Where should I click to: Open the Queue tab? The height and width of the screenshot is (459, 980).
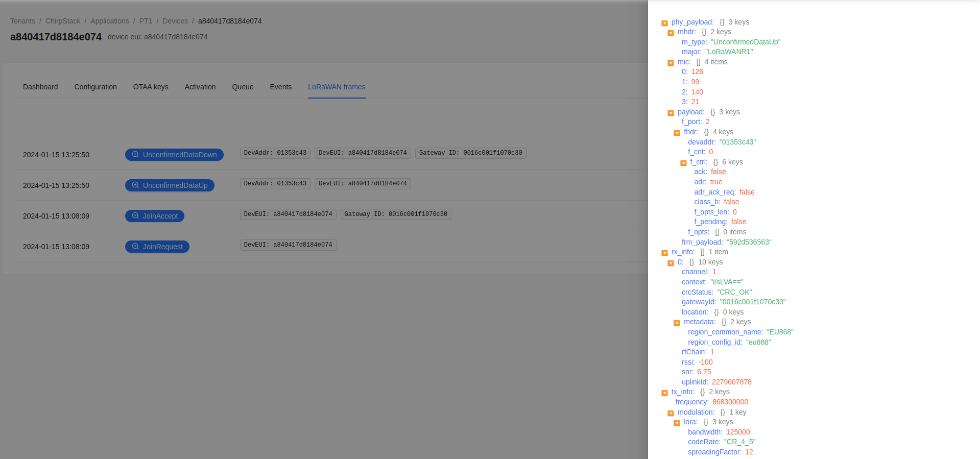pos(243,87)
